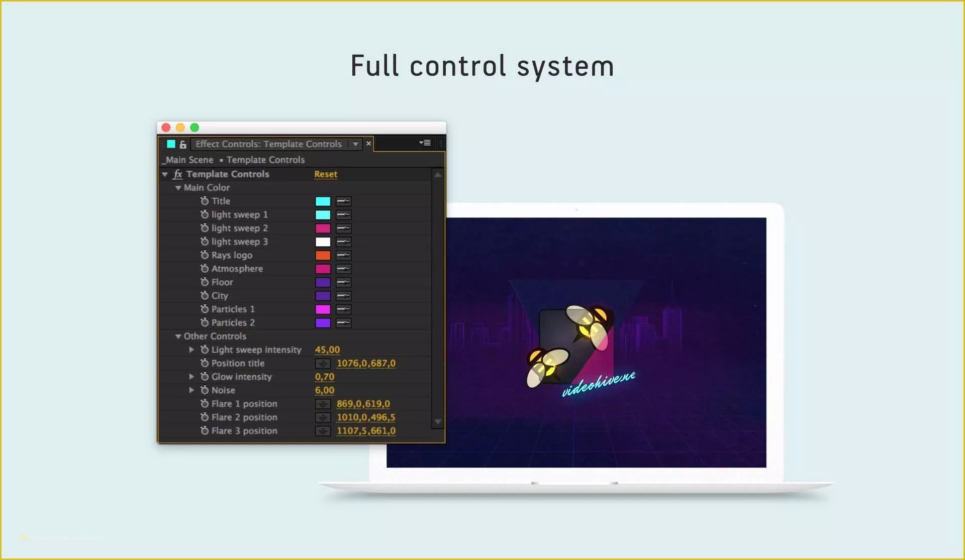Toggle visibility of Other Controls group
The image size is (965, 560).
[x=179, y=336]
